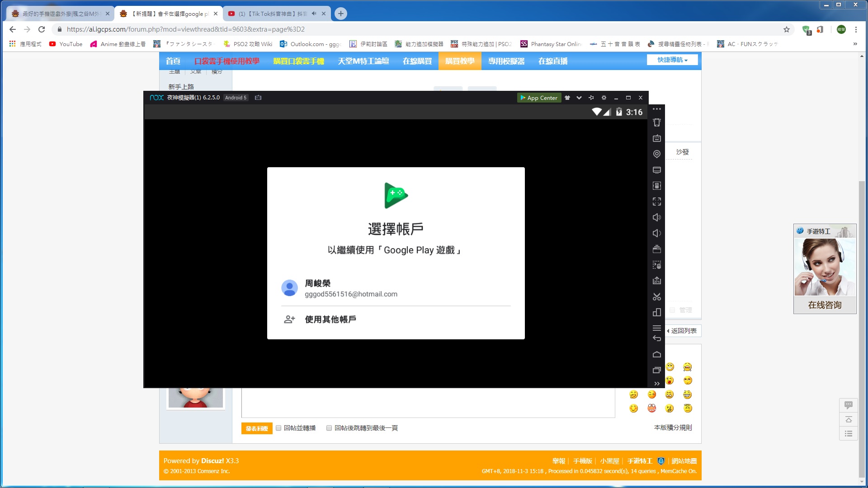This screenshot has height=488, width=868.
Task: Click the orange 發表回覆 button
Action: coord(257,428)
